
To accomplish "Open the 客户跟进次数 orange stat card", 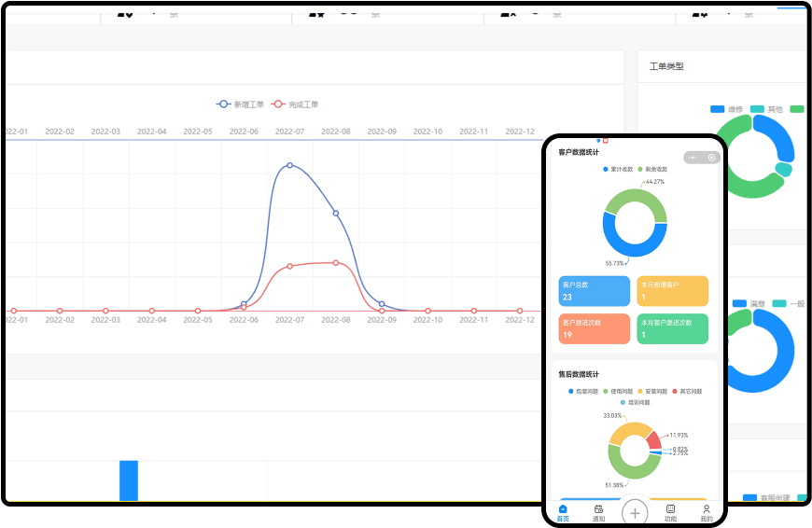I will click(x=595, y=328).
